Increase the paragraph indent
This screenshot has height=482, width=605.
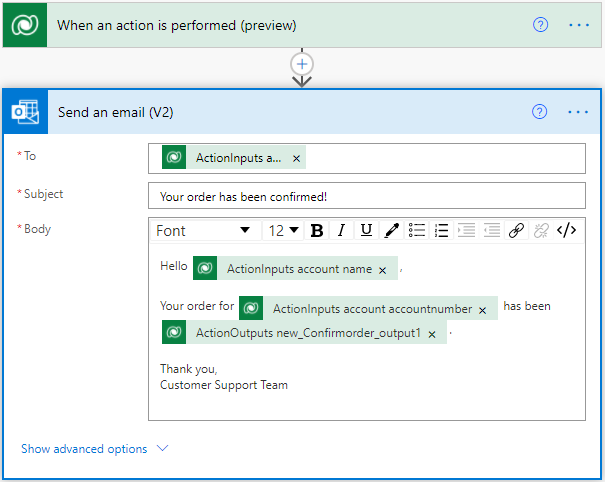466,231
